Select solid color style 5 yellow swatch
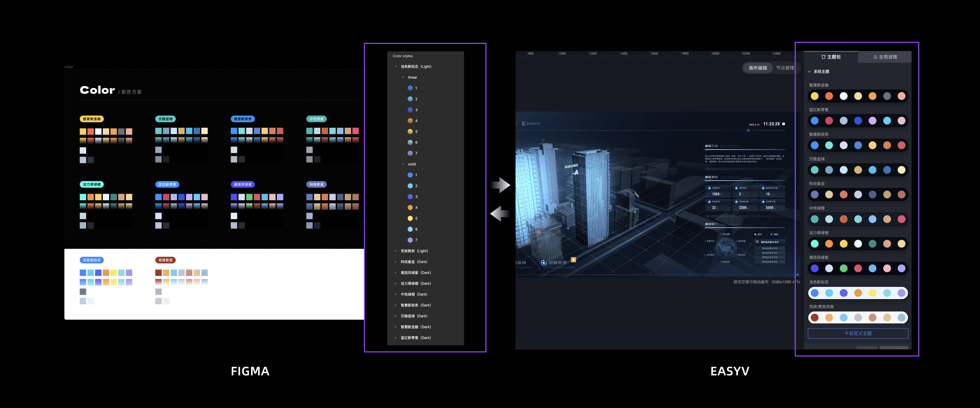The image size is (980, 408). (410, 218)
